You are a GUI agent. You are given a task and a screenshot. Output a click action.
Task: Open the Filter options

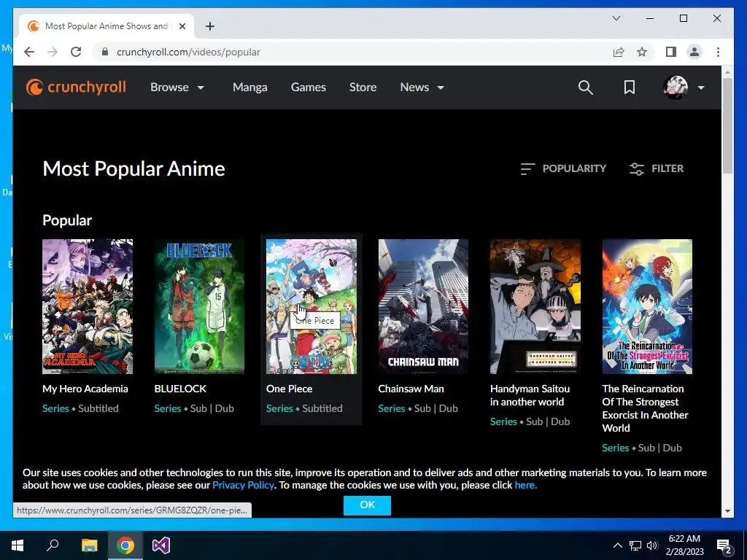coord(657,168)
